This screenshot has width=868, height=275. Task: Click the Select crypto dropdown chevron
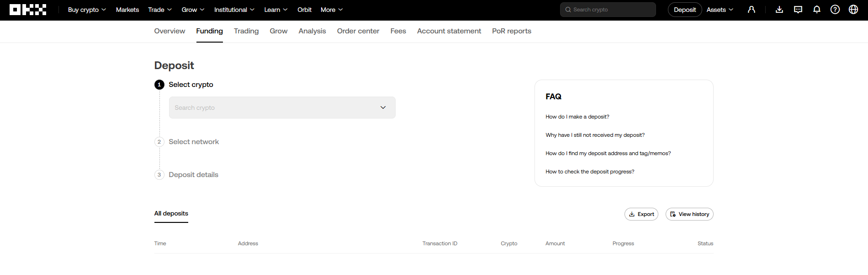pos(383,108)
